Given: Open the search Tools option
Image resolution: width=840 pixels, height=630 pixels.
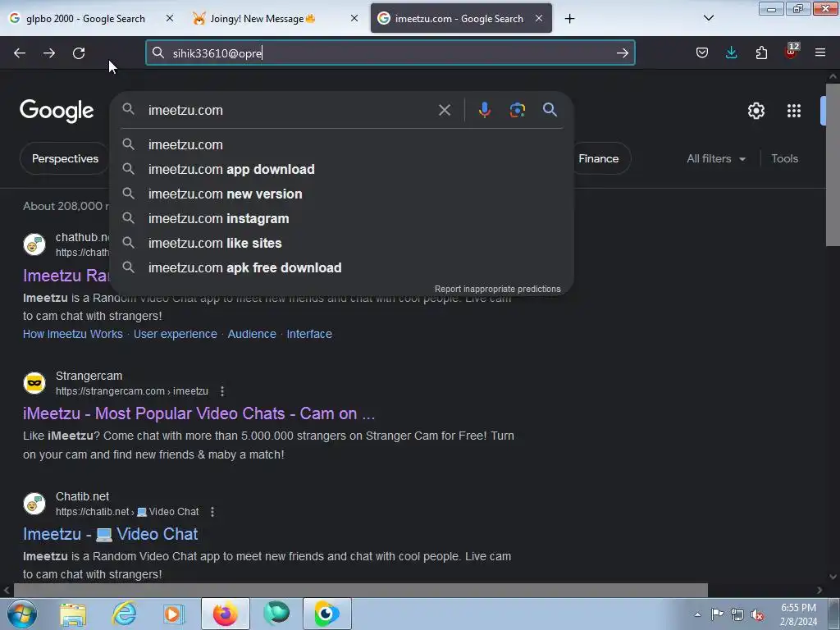Looking at the screenshot, I should (x=784, y=158).
